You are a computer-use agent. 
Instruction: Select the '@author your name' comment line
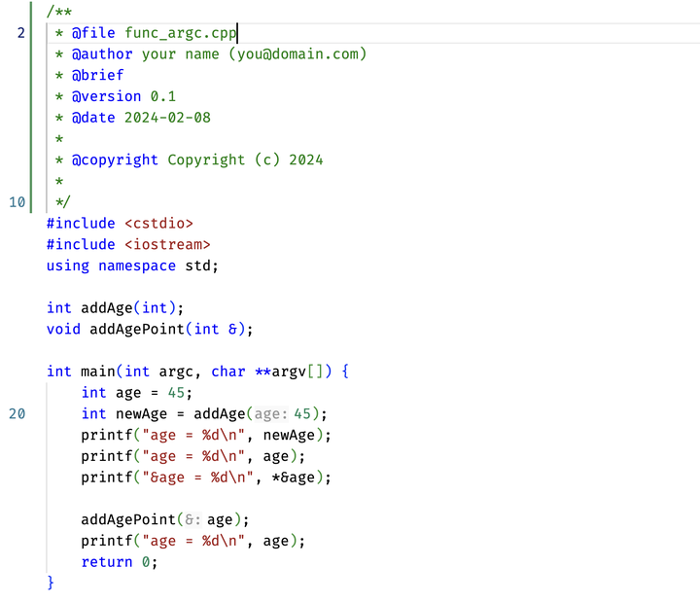tap(210, 54)
